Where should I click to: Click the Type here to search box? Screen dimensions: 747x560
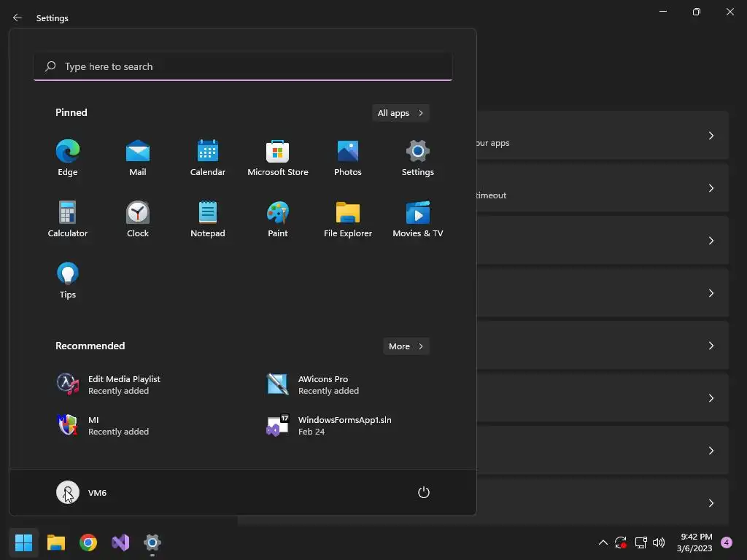pyautogui.click(x=243, y=66)
